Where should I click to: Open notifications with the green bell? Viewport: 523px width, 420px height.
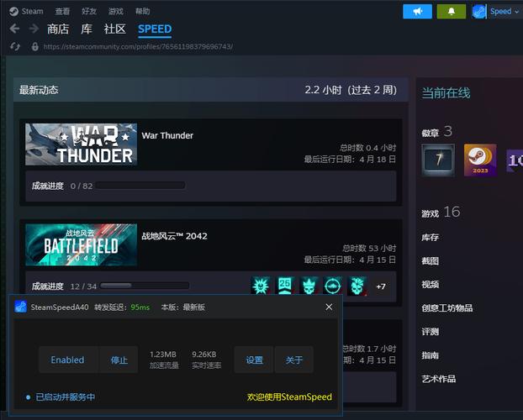pyautogui.click(x=452, y=12)
